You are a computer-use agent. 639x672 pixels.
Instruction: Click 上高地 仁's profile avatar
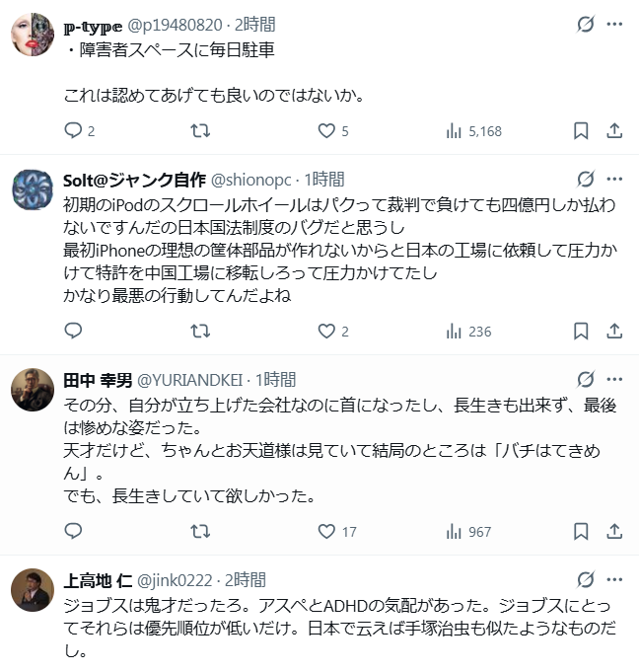(x=32, y=591)
